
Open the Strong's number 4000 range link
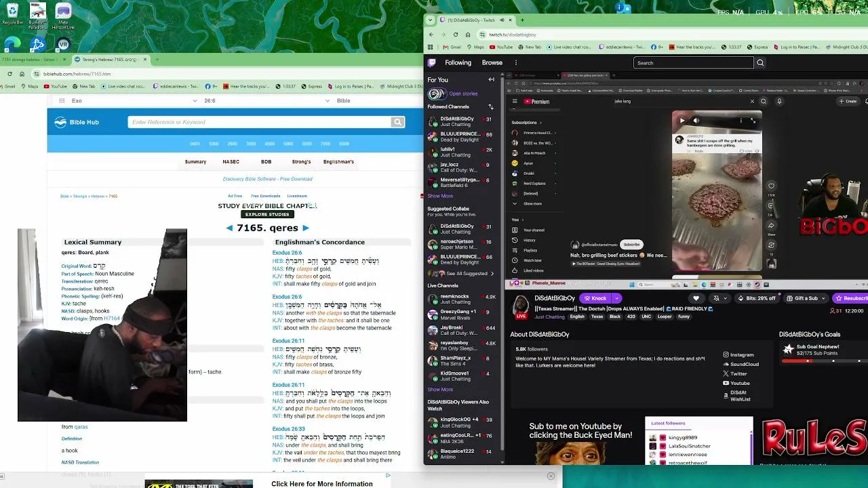click(269, 144)
